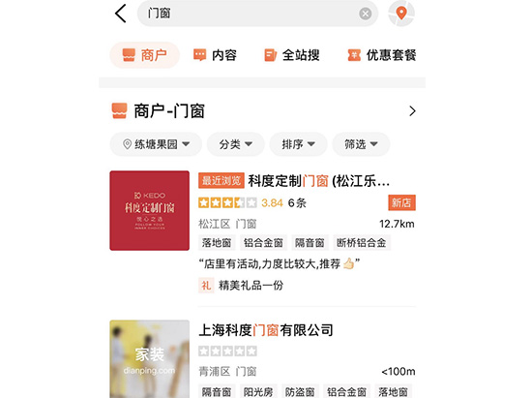Open the 练塘果园 location dropdown
This screenshot has height=398, width=532.
tap(156, 144)
